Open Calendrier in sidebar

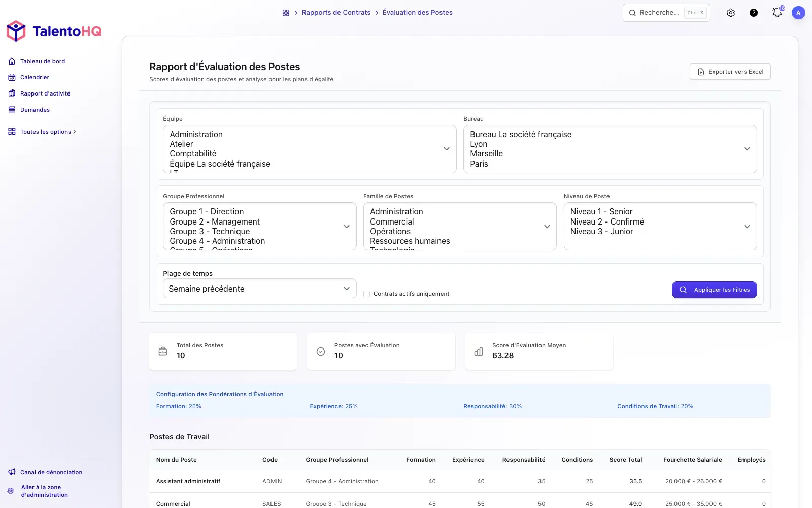[35, 77]
